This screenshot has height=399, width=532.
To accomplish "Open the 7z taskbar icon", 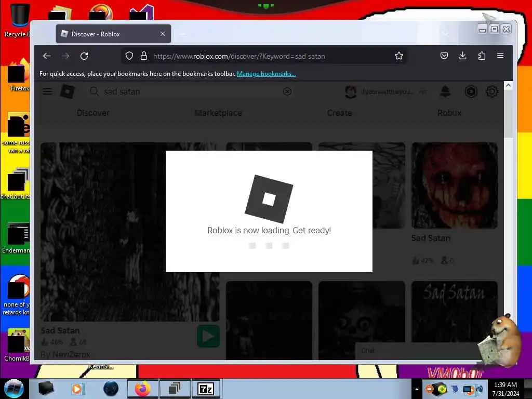I will (x=206, y=389).
